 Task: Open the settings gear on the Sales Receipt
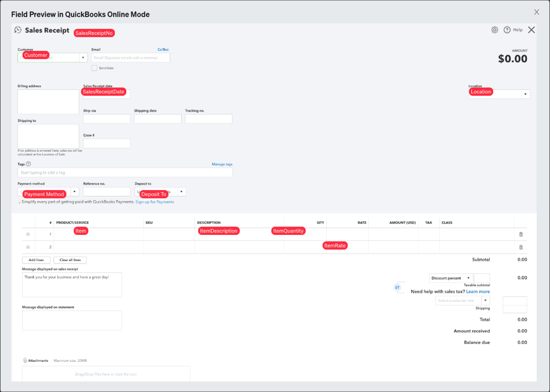pos(494,29)
